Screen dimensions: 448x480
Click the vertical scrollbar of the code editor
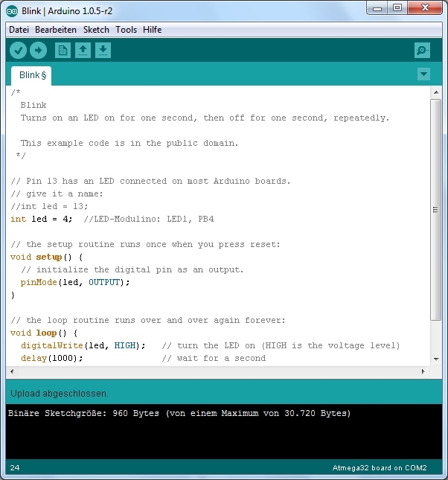click(436, 208)
